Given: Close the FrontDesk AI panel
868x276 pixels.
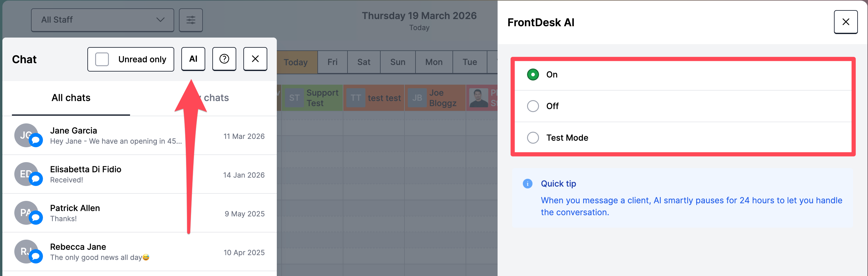Looking at the screenshot, I should pos(845,22).
